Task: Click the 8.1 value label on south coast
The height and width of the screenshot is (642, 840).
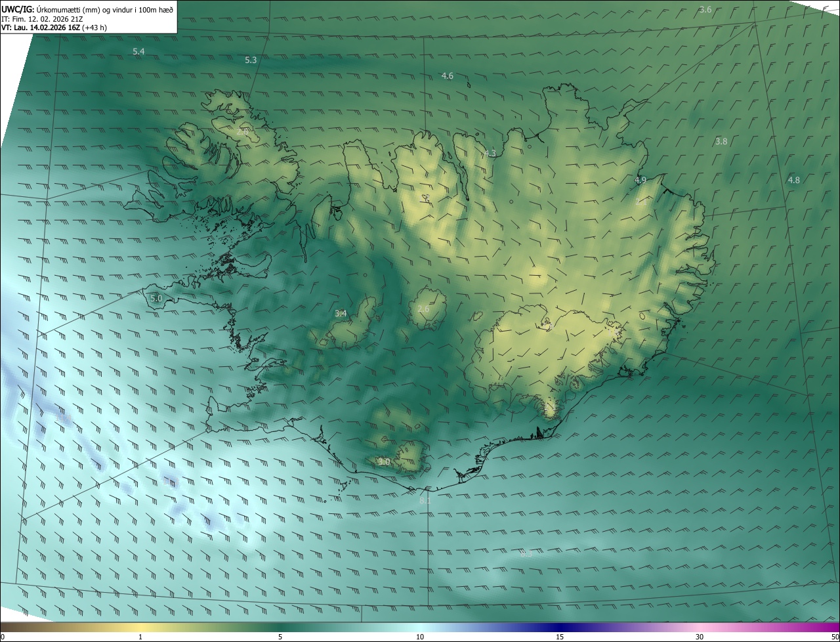Action: point(425,501)
